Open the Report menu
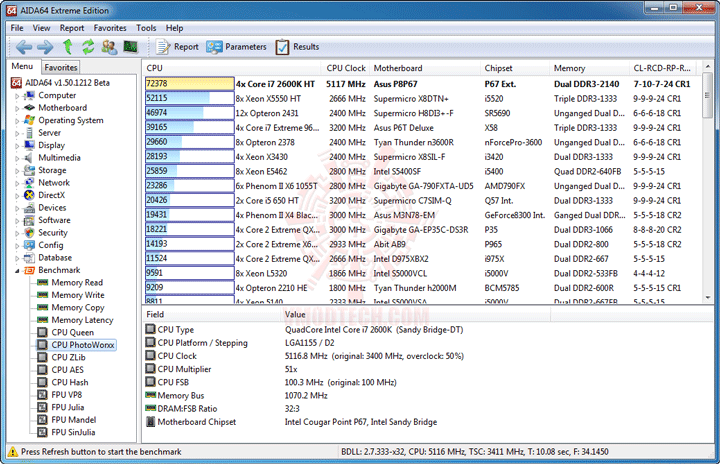The width and height of the screenshot is (720, 464). [72, 28]
